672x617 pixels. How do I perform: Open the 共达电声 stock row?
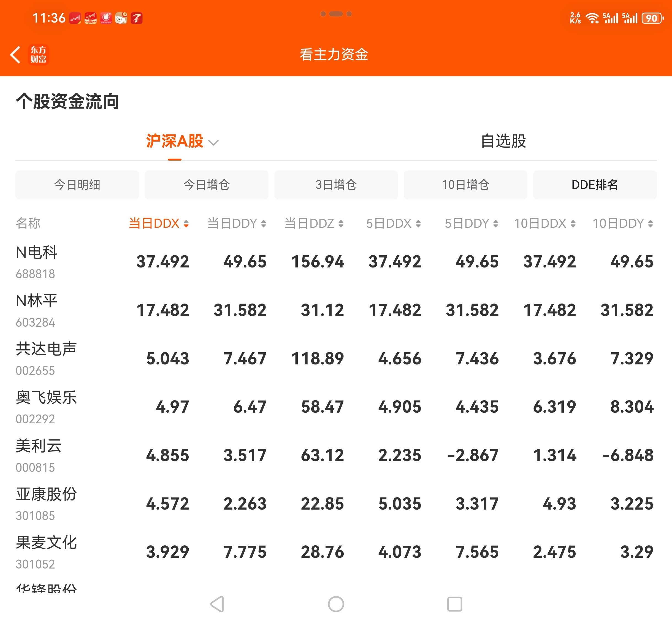pyautogui.click(x=46, y=358)
